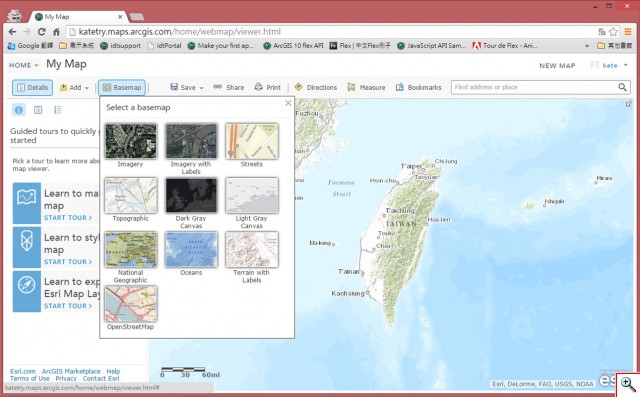This screenshot has height=397, width=640.
Task: Open the Directions tool
Action: pyautogui.click(x=316, y=87)
